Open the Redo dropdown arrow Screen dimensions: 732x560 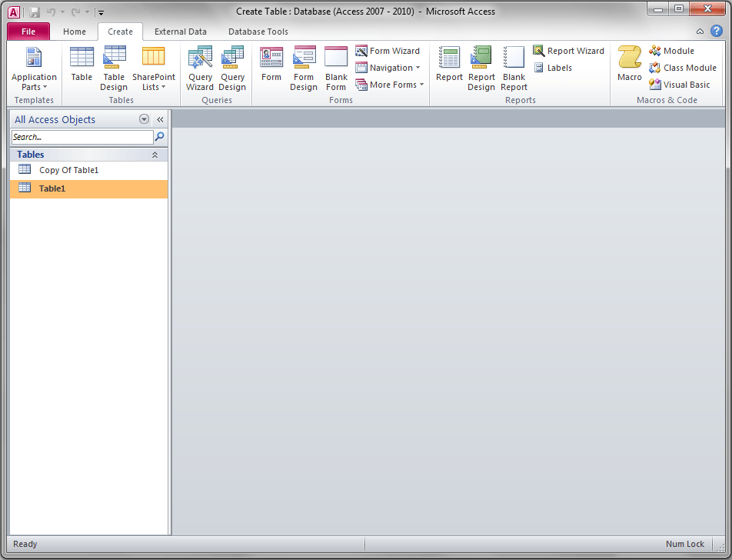pos(88,12)
